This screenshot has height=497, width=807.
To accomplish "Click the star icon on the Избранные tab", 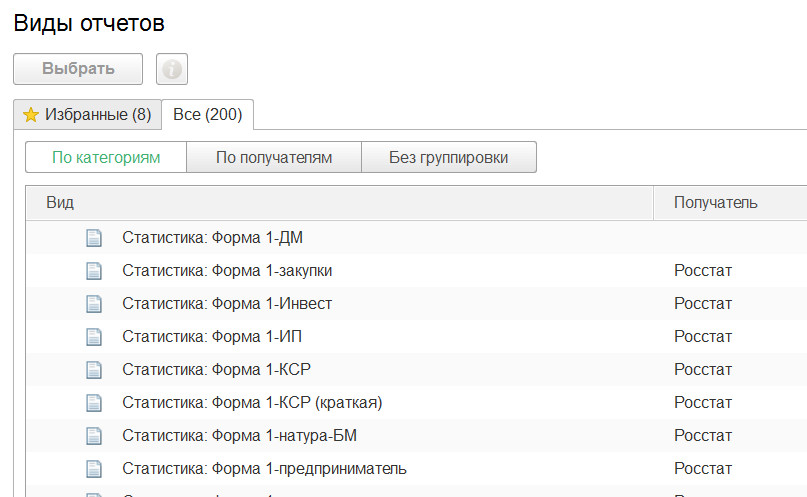I will coord(31,114).
